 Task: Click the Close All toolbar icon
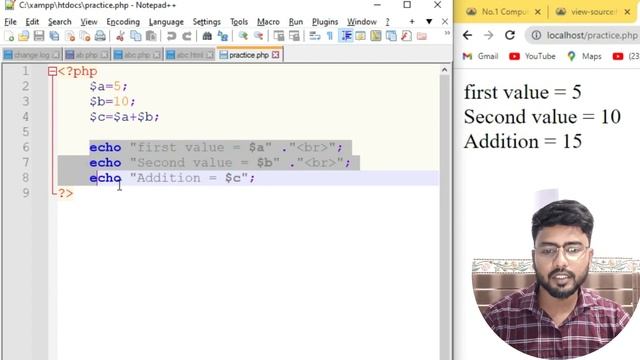pyautogui.click(x=84, y=36)
